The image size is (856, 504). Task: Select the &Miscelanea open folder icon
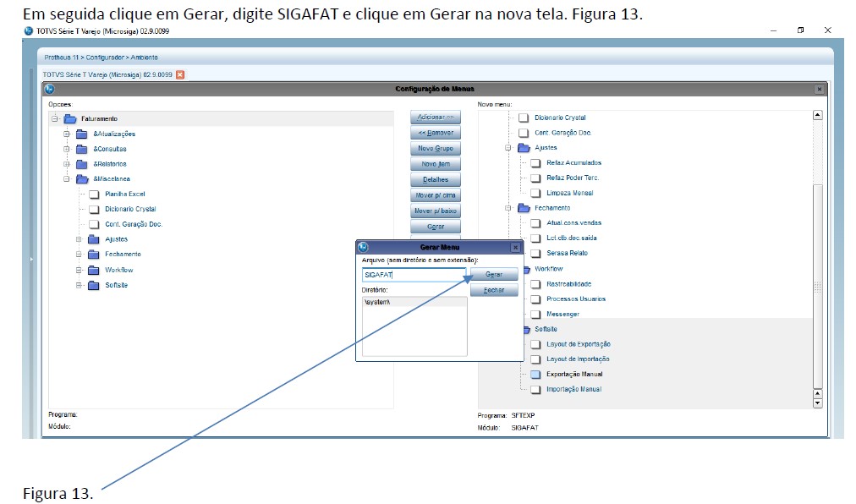click(x=82, y=178)
